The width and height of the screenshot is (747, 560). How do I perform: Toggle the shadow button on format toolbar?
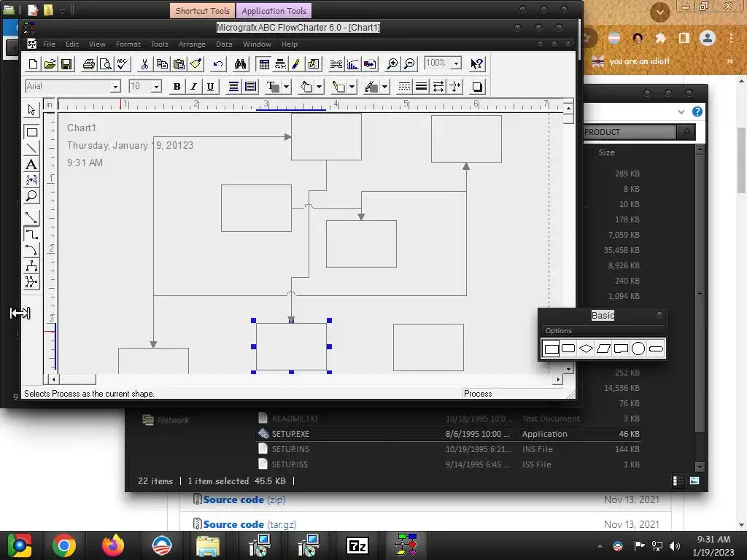coord(477,87)
